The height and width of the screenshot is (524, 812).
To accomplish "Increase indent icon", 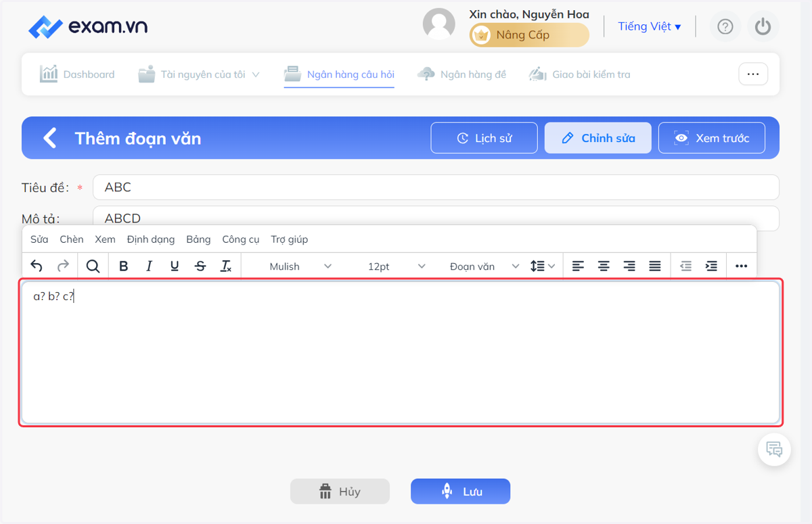I will point(711,266).
